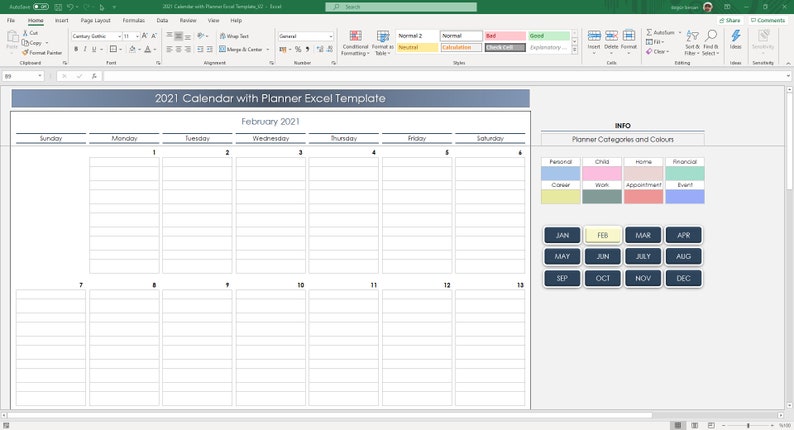Increase indent in Alignment group
The height and width of the screenshot is (430, 794).
pyautogui.click(x=210, y=49)
